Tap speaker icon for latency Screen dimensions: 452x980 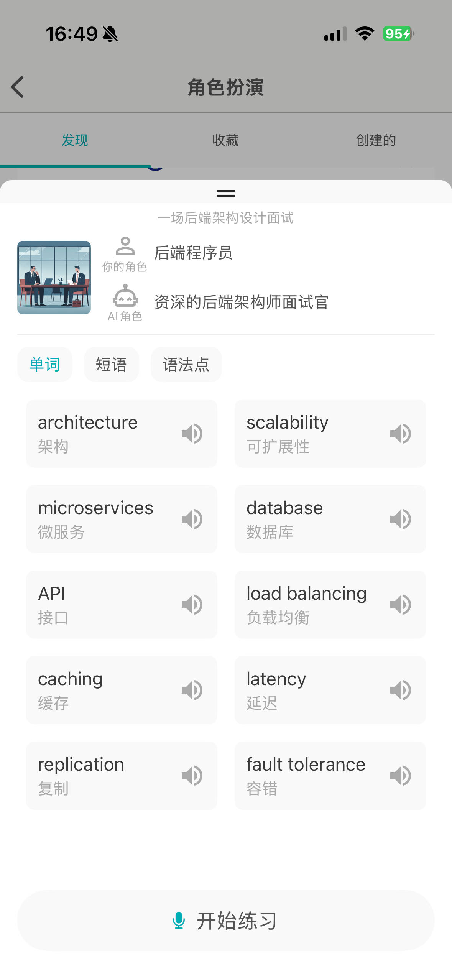point(401,690)
